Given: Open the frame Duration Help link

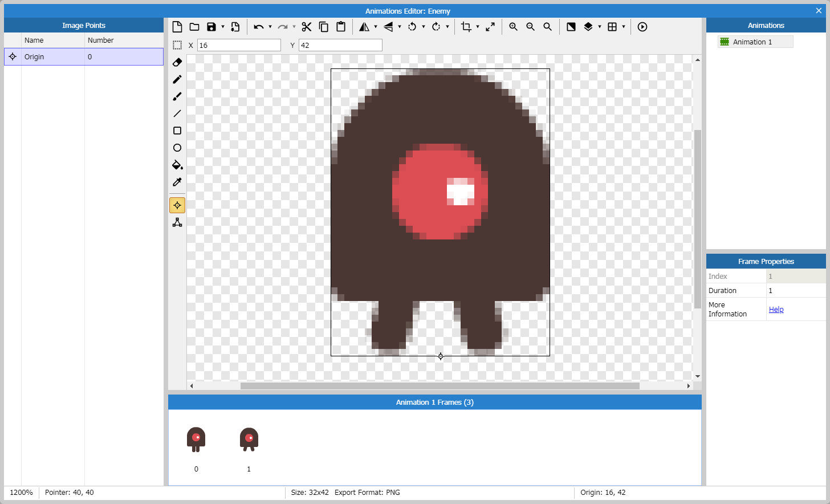Looking at the screenshot, I should point(776,309).
